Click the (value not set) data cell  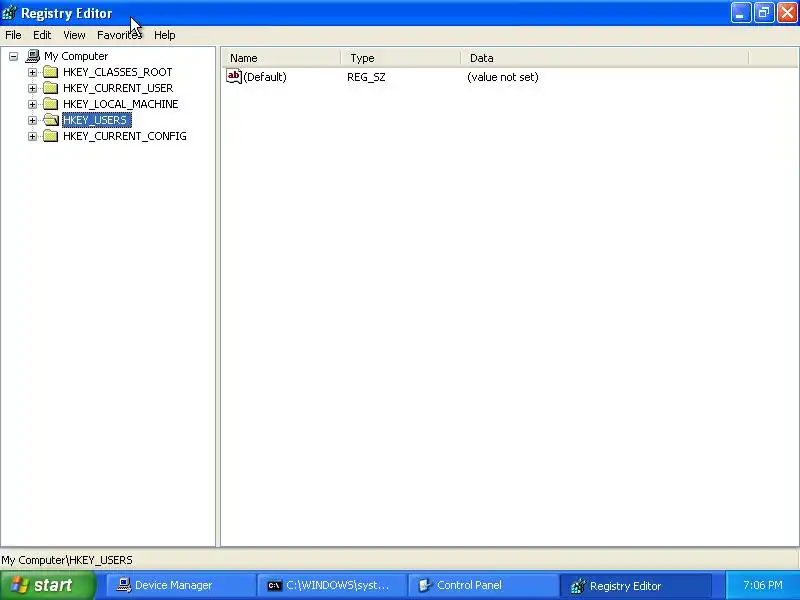point(503,77)
